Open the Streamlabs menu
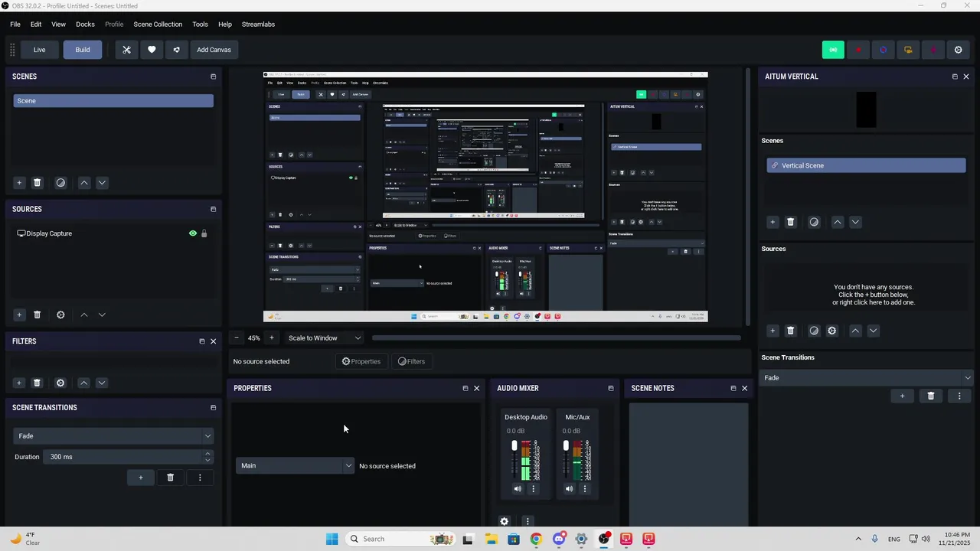Screen dimensions: 980x551 click(258, 24)
